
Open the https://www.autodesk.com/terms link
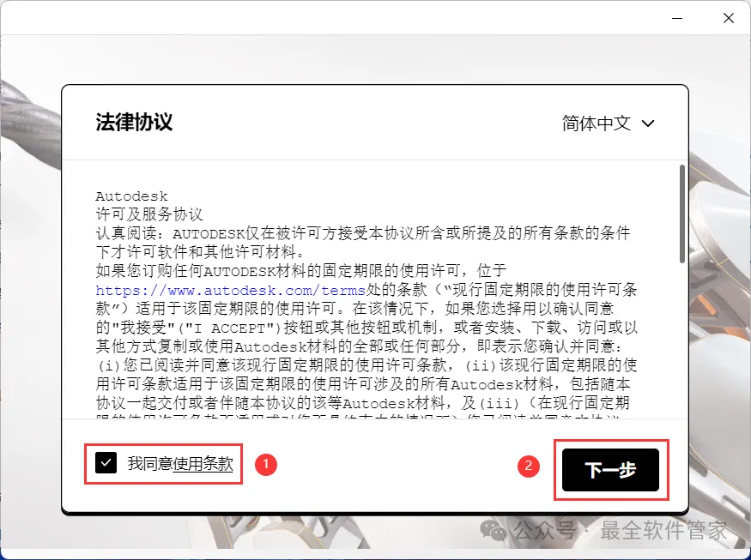[x=231, y=290]
